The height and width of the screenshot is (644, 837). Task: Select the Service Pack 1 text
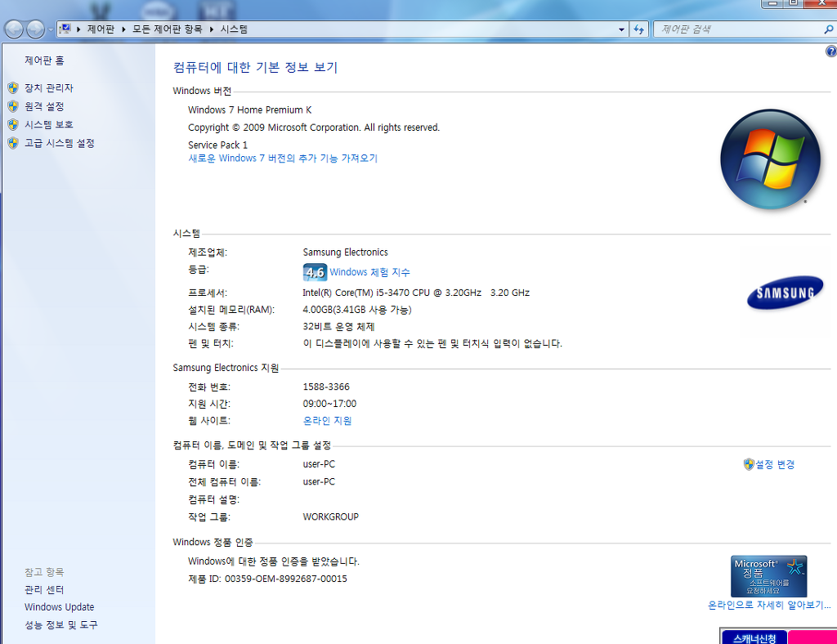[x=217, y=145]
